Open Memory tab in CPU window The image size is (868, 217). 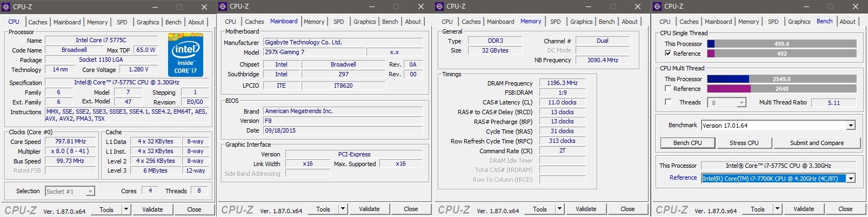click(97, 22)
